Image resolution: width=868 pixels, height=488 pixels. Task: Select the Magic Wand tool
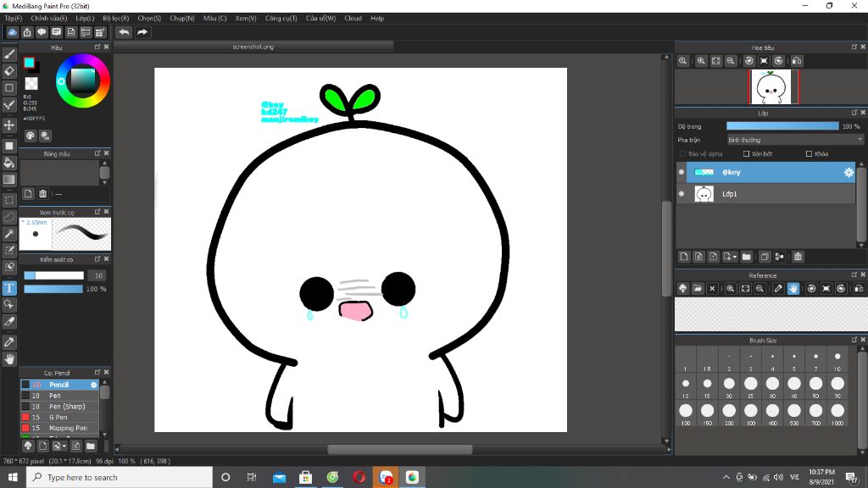click(9, 234)
